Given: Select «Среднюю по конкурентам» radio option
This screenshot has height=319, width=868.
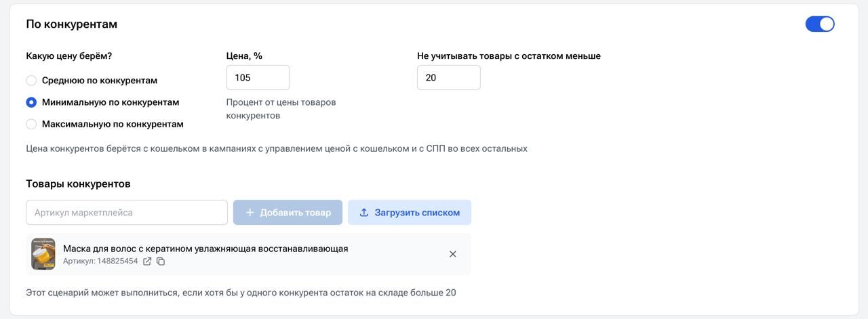Looking at the screenshot, I should (31, 81).
